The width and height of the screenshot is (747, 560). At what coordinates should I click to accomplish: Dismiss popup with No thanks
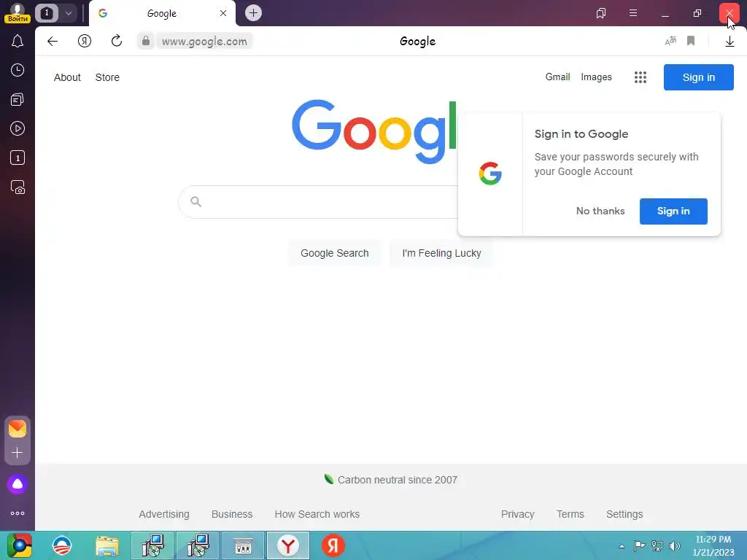click(x=600, y=211)
